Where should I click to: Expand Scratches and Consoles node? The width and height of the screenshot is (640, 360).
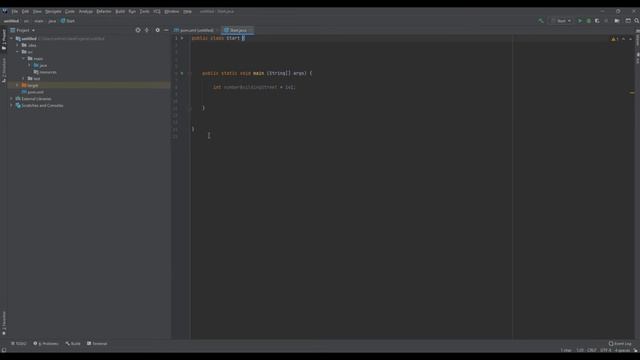(11, 105)
